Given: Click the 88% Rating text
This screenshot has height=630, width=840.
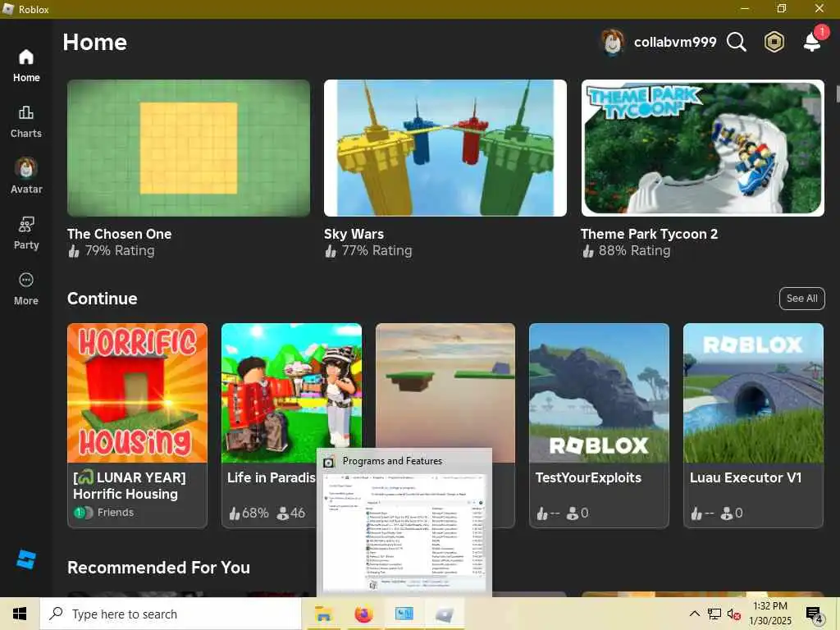Looking at the screenshot, I should [634, 251].
